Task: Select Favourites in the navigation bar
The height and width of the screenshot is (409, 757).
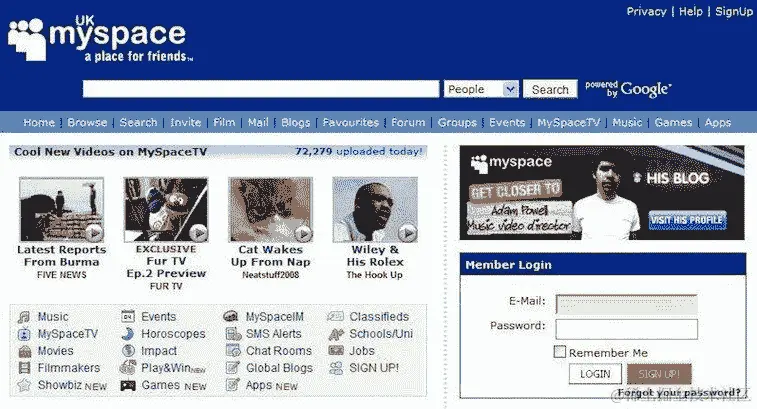Action: 350,123
